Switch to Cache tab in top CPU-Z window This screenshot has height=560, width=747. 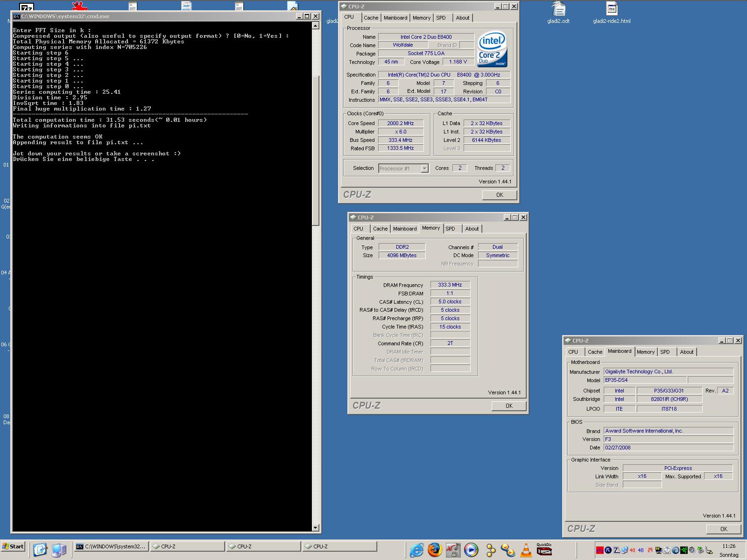(x=371, y=18)
